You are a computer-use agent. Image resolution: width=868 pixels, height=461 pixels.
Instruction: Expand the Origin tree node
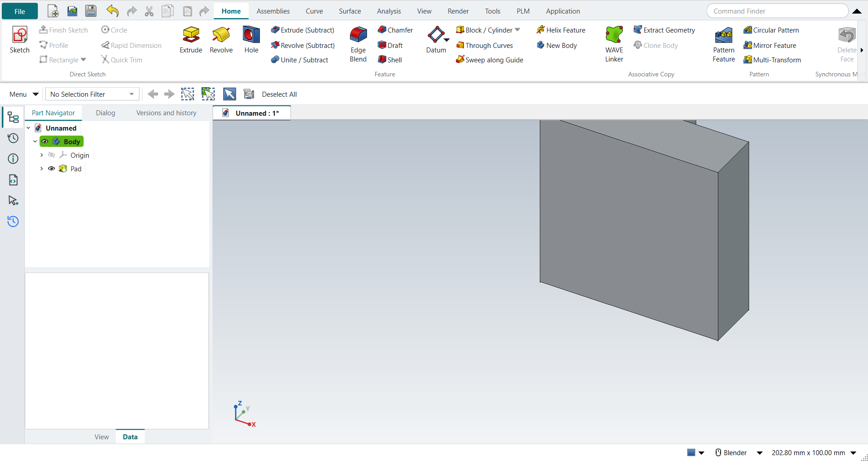pos(42,155)
